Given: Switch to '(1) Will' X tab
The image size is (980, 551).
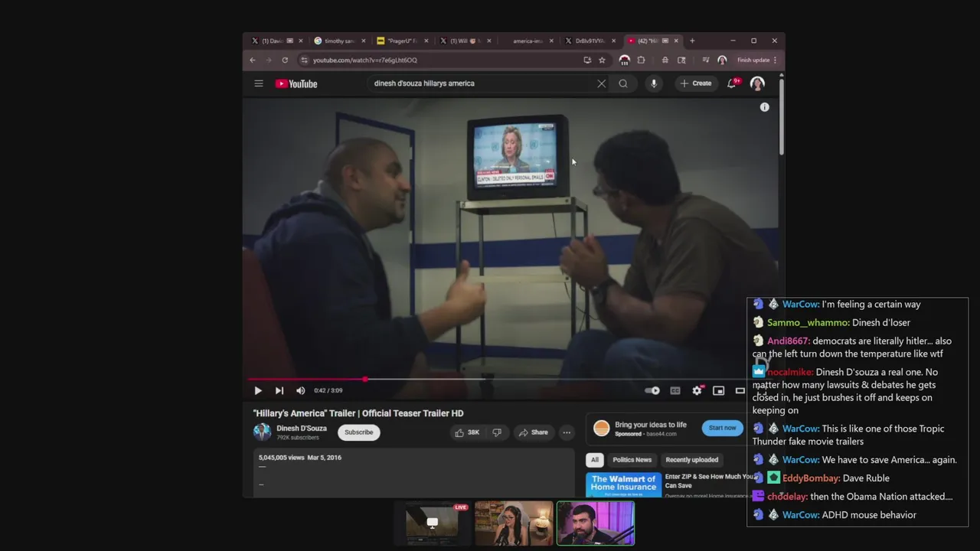Looking at the screenshot, I should click(465, 41).
